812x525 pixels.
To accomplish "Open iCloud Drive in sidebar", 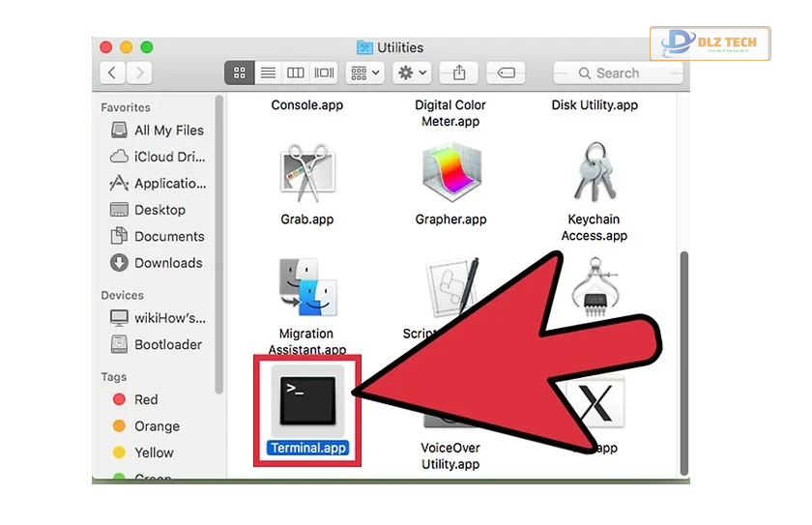I will (x=158, y=157).
